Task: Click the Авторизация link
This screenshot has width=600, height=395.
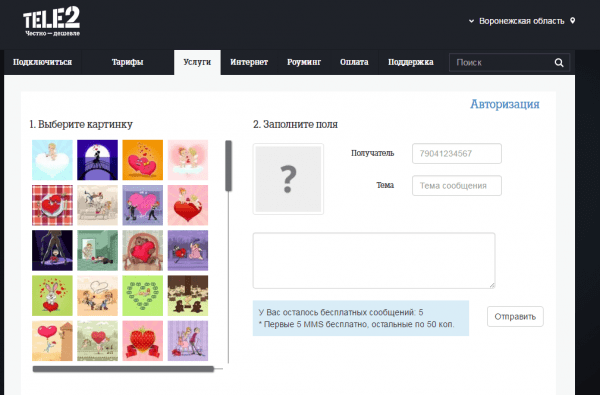Action: pos(505,104)
